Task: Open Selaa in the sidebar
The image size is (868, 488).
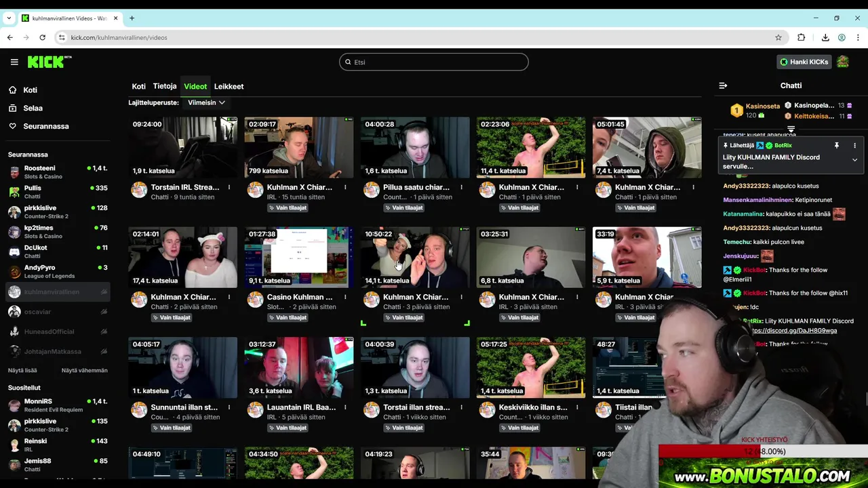Action: click(x=33, y=108)
